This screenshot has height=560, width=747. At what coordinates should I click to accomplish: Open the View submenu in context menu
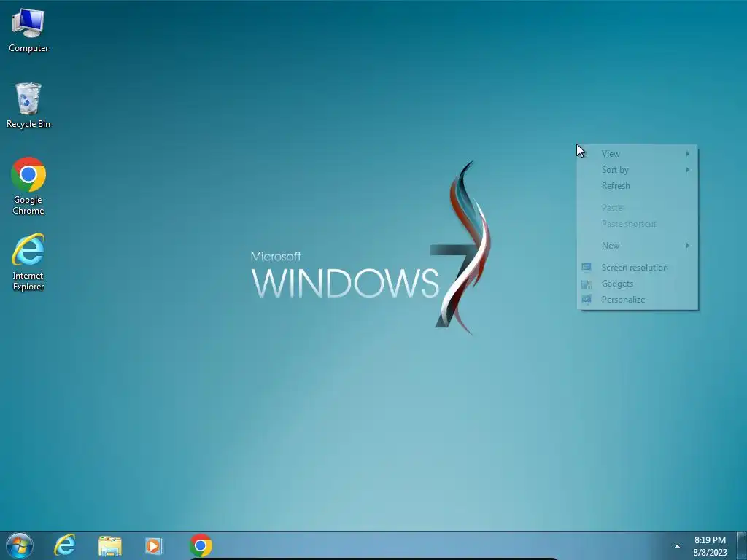(x=638, y=154)
